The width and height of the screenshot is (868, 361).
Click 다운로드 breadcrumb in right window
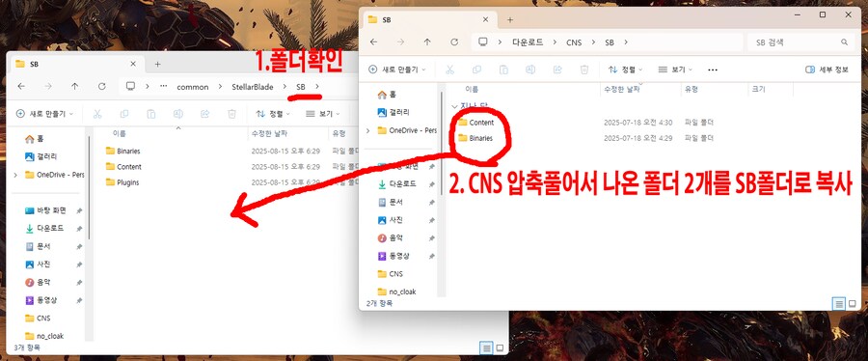tap(527, 42)
